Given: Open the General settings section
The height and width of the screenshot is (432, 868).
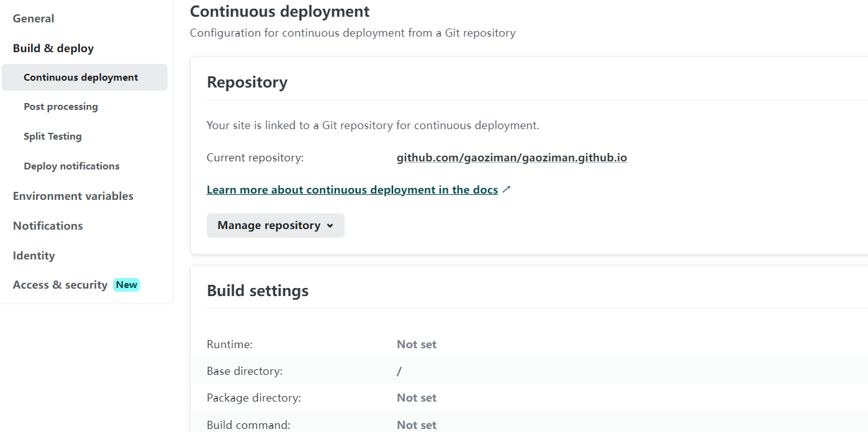Looking at the screenshot, I should click(34, 19).
